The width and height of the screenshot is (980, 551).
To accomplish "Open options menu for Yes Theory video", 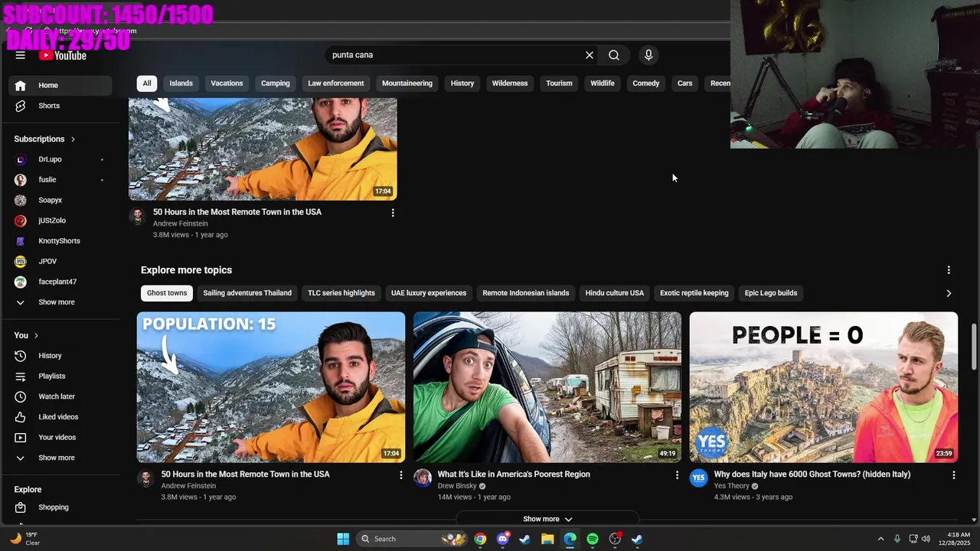I will click(953, 475).
